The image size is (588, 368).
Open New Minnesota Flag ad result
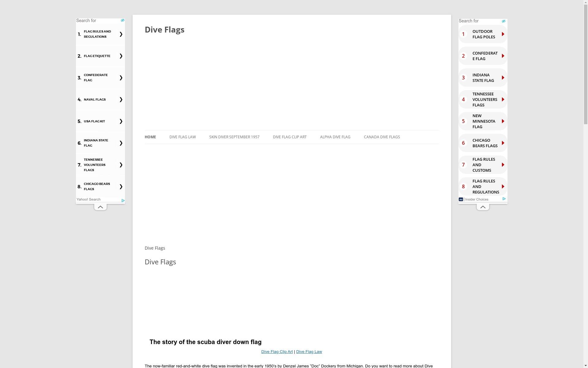pos(484,121)
